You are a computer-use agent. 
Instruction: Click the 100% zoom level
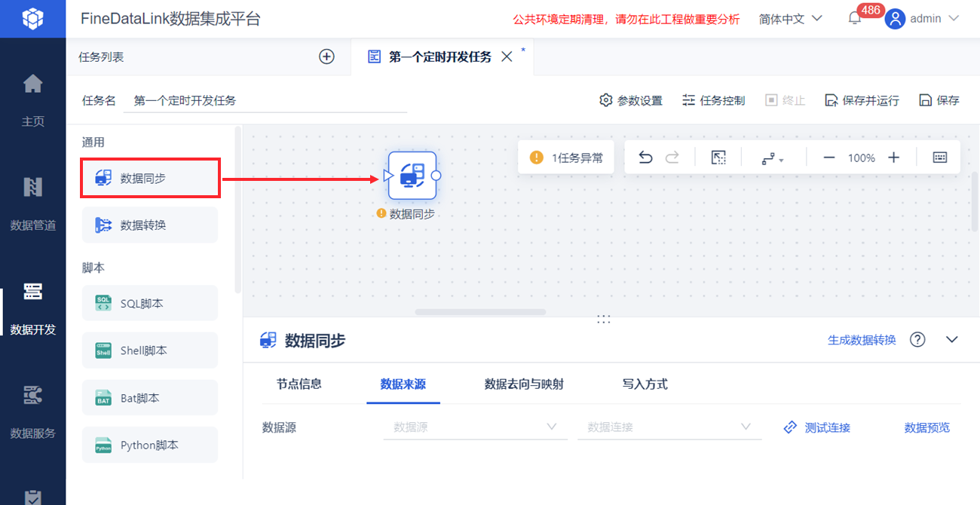(861, 158)
